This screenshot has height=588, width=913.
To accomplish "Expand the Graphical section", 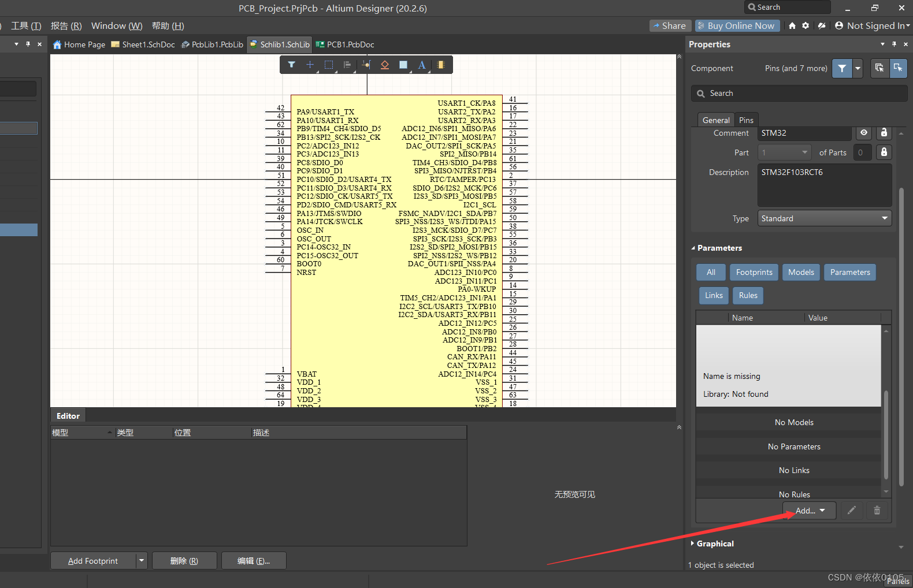I will tap(693, 543).
